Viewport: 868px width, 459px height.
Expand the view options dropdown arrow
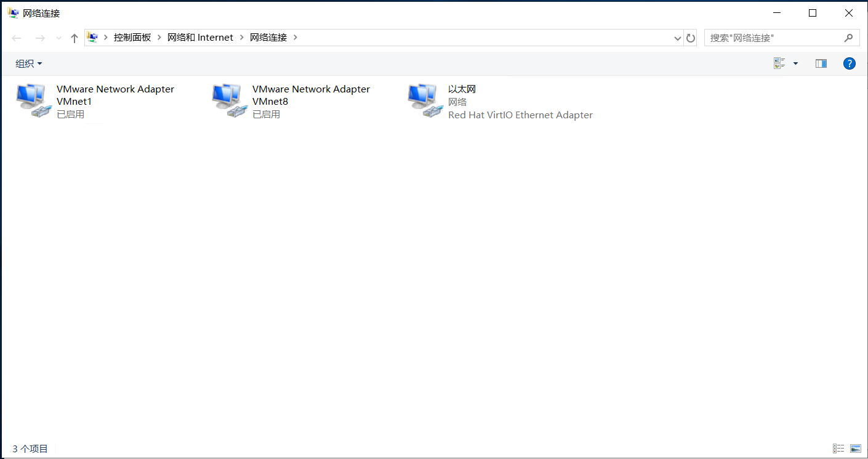tap(795, 63)
